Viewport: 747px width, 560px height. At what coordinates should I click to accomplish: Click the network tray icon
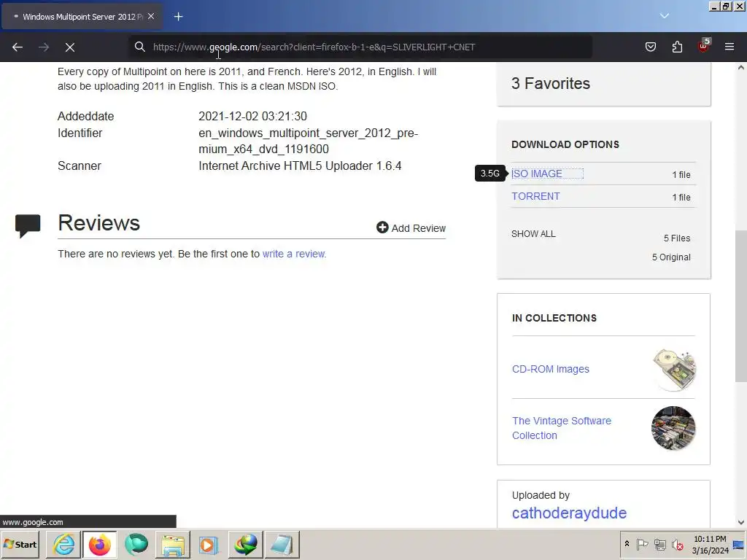(x=659, y=544)
